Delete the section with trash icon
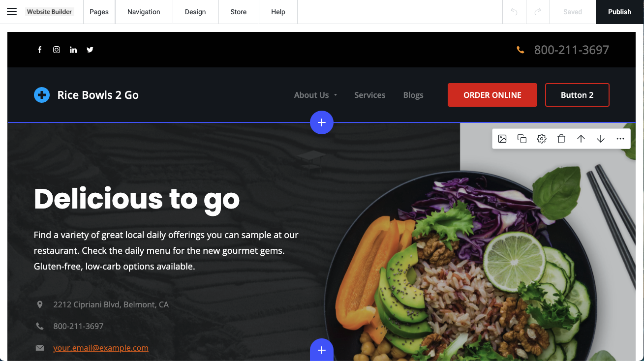The width and height of the screenshot is (644, 361). pos(561,139)
